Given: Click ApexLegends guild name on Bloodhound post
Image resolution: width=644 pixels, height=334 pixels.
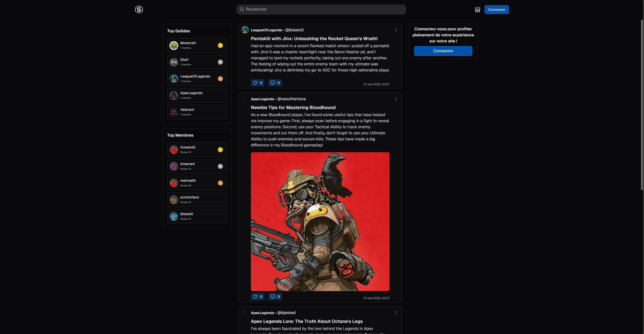Looking at the screenshot, I should click(x=262, y=99).
